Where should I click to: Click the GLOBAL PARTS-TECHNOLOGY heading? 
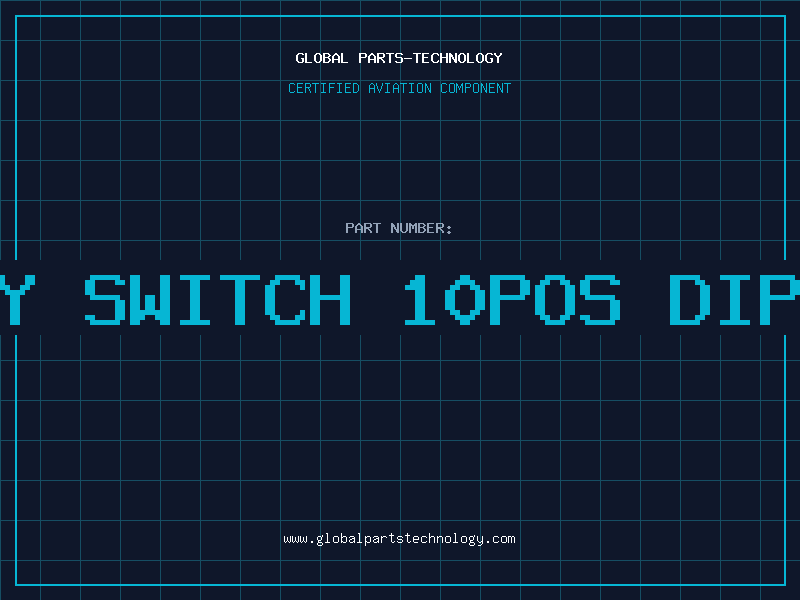(x=399, y=58)
